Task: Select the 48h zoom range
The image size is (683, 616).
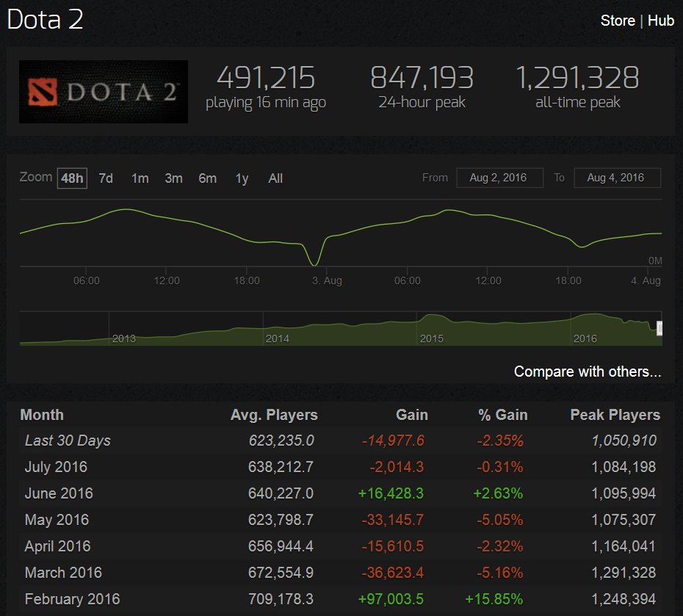Action: [72, 178]
